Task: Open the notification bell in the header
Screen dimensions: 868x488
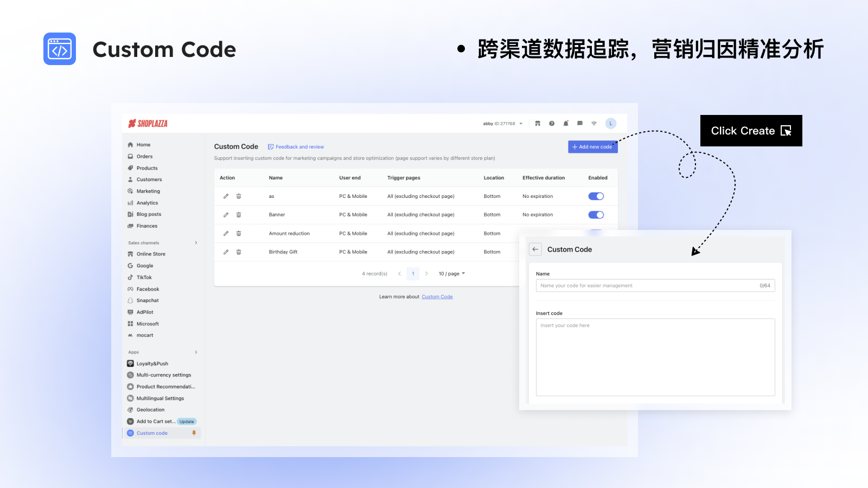Action: pos(566,123)
